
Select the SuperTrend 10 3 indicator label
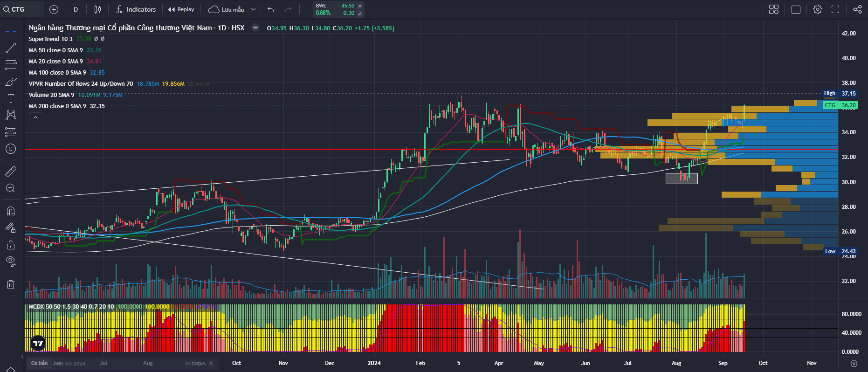pyautogui.click(x=50, y=39)
